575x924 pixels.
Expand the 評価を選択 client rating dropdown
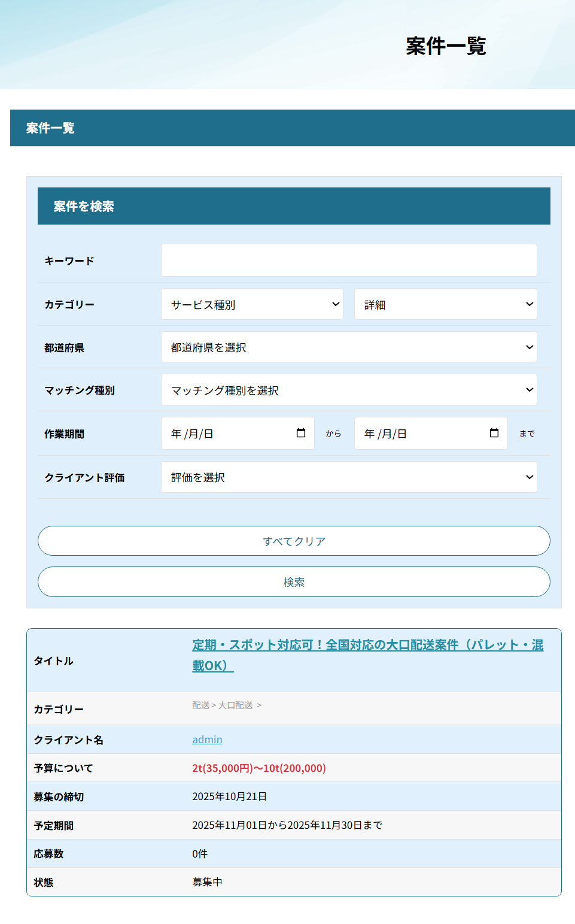tap(349, 477)
